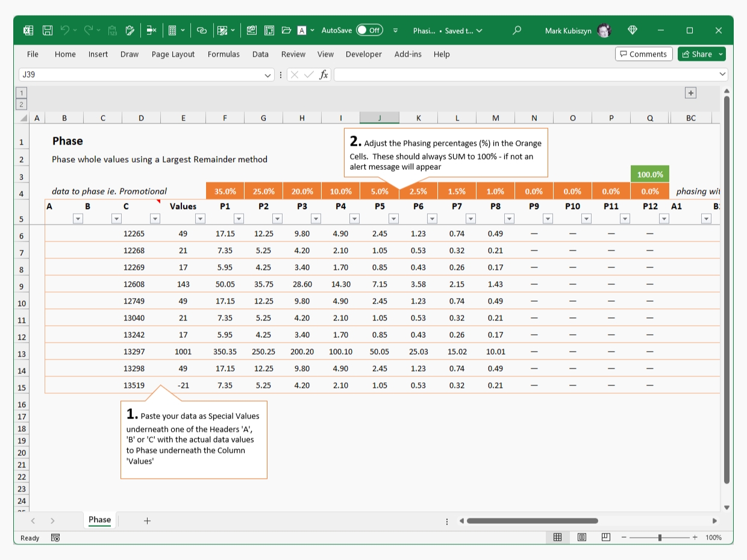The image size is (747, 560).
Task: Click the Save icon in quick access toolbar
Action: tap(48, 30)
